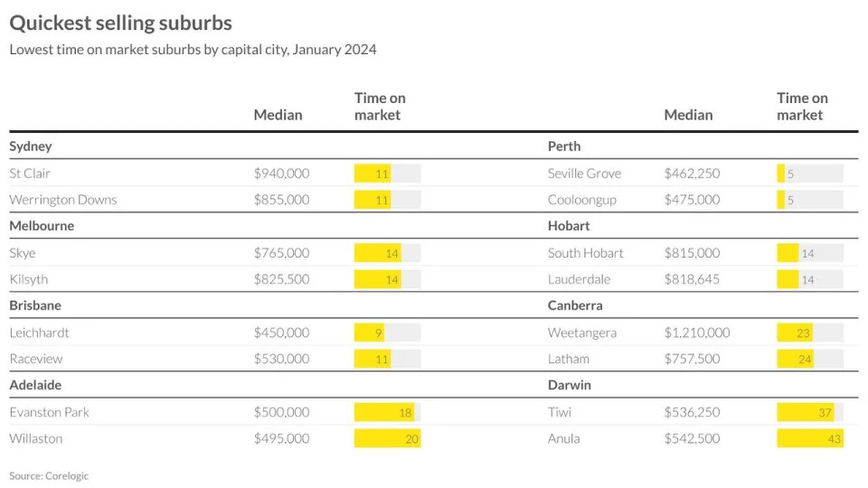Click the yellow bar for Skye

point(378,253)
